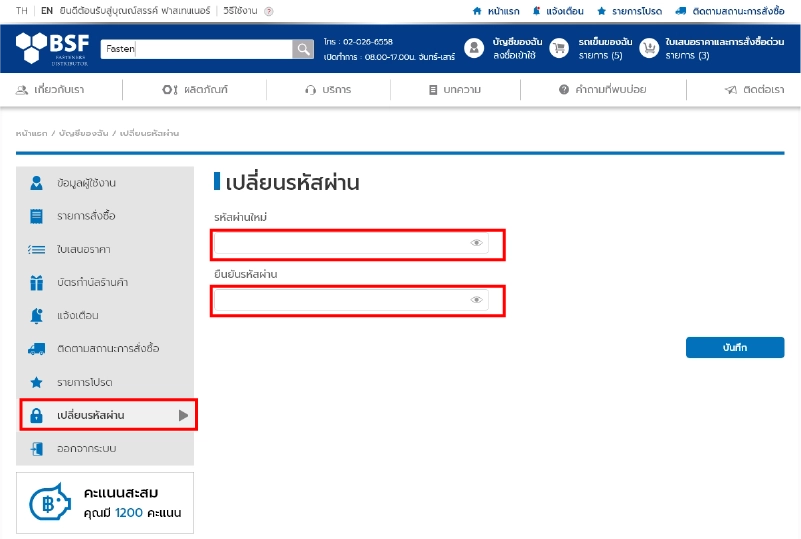Click the search magnifier icon
The height and width of the screenshot is (539, 801).
[x=303, y=49]
